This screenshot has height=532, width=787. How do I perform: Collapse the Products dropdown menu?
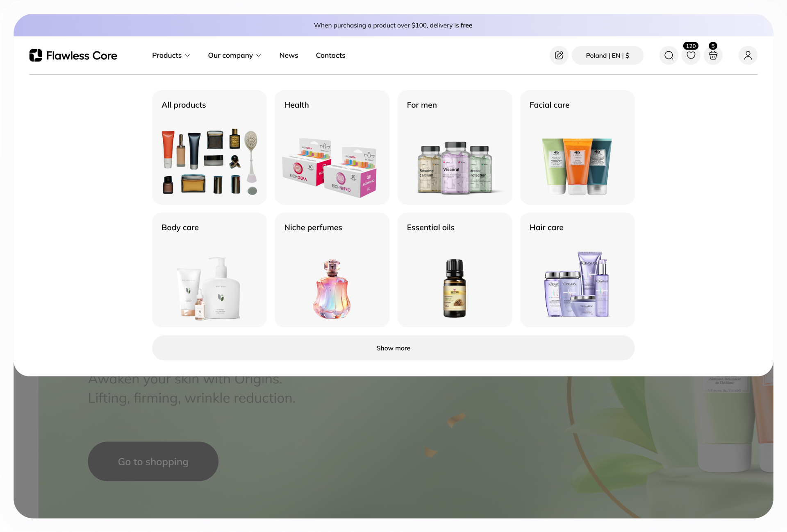pos(171,55)
